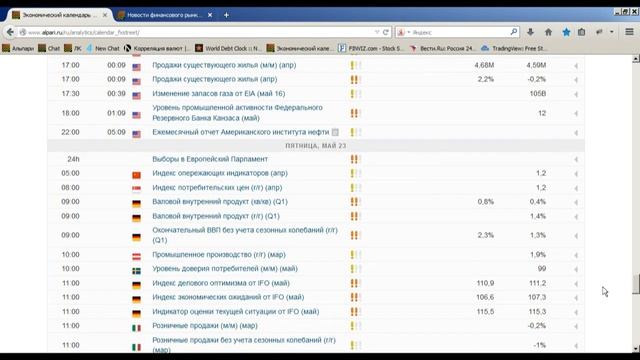Open the Альпари bookmark
640x360 pixels.
(18, 48)
